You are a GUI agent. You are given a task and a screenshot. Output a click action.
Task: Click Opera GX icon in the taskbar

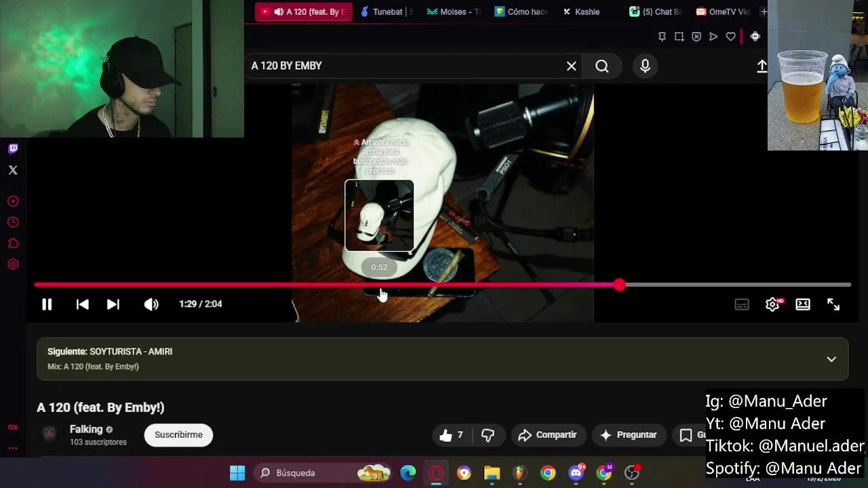[436, 473]
